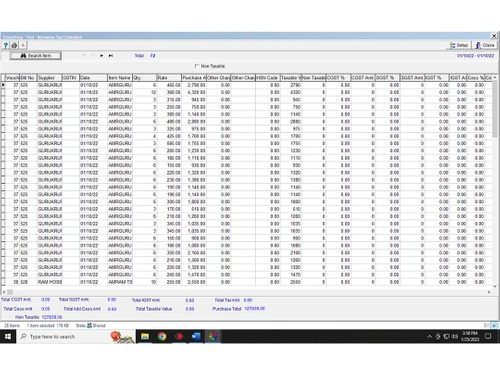Click the taskbar search box
Image resolution: width=500 pixels, height=375 pixels.
77,337
